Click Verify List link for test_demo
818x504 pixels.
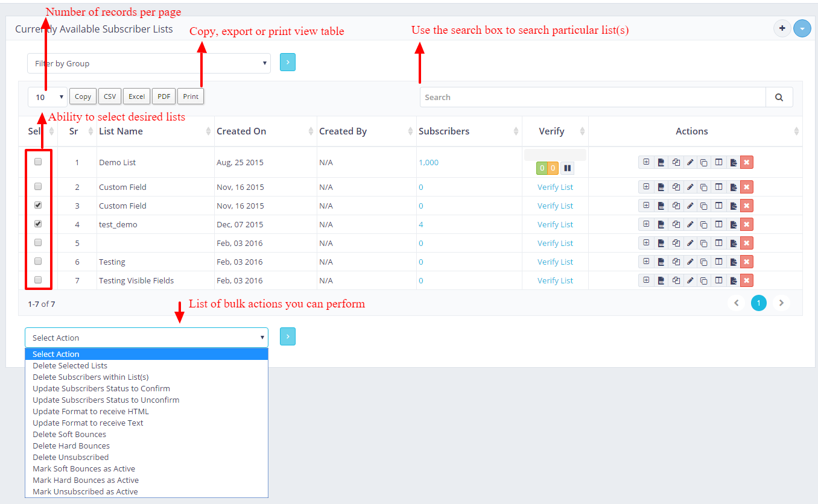(555, 224)
